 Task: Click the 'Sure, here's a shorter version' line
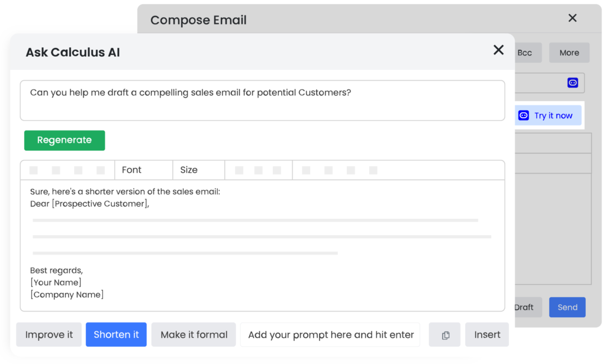125,192
